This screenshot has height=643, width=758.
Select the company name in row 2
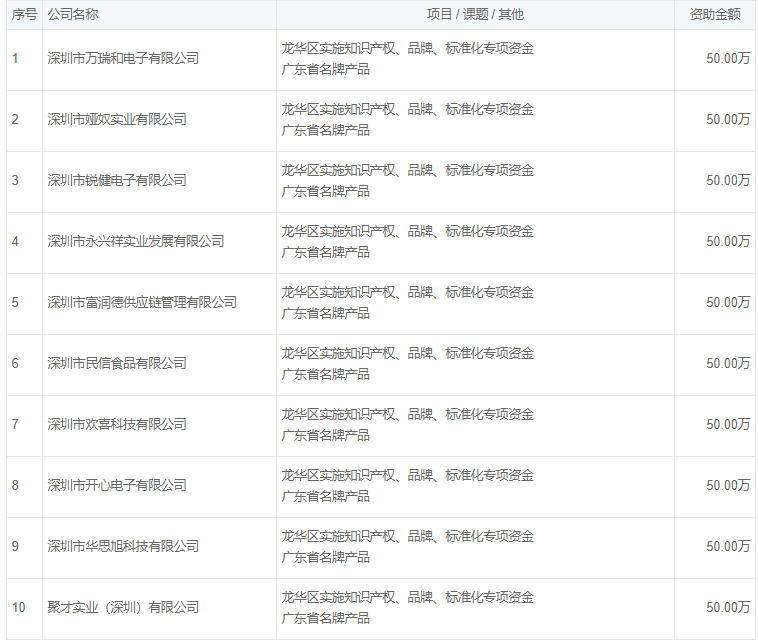click(x=117, y=120)
